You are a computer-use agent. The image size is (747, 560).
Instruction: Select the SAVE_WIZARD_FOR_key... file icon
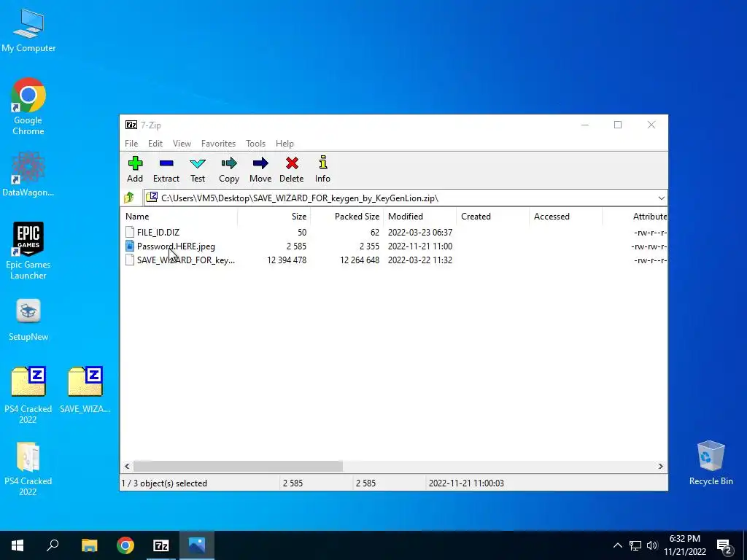pyautogui.click(x=130, y=260)
